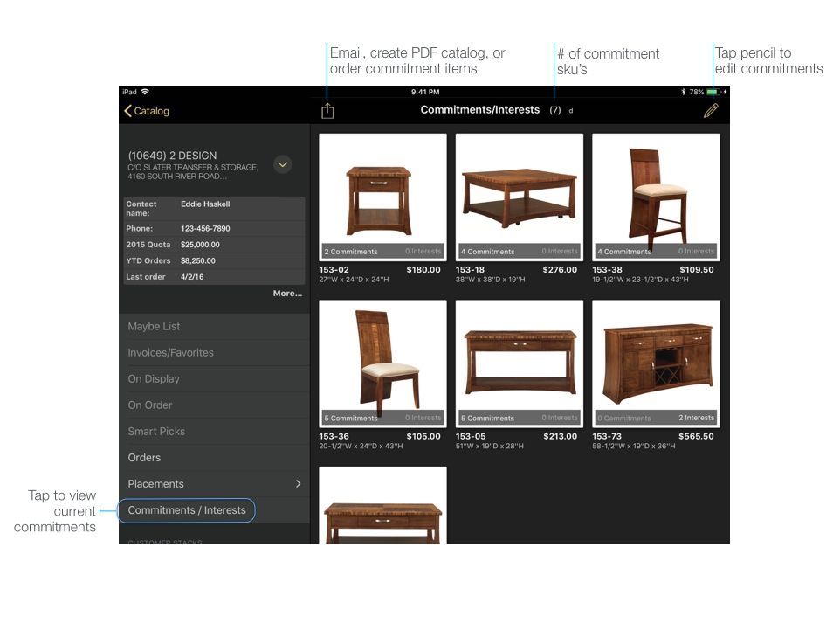Tap the $180.00 price of 153-02

click(x=423, y=270)
